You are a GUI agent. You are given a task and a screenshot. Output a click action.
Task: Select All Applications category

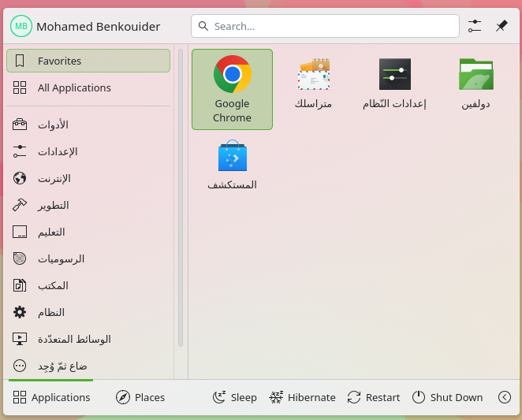pos(88,87)
